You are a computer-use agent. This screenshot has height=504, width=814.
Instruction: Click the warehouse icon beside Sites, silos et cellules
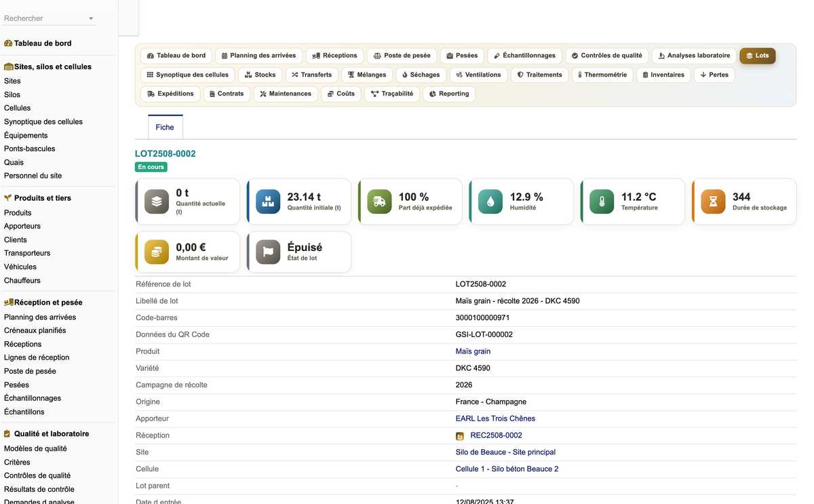coord(9,67)
